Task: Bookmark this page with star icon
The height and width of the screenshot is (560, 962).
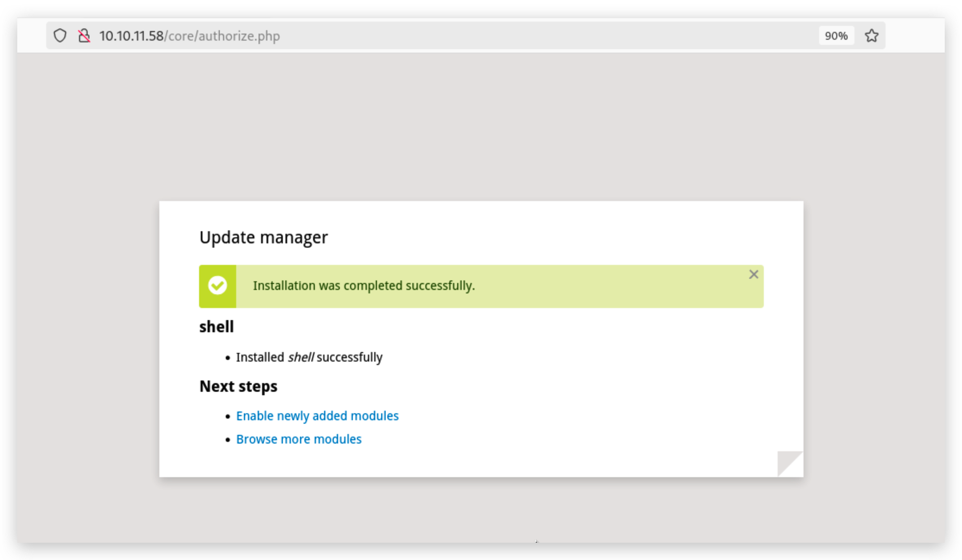Action: [871, 35]
